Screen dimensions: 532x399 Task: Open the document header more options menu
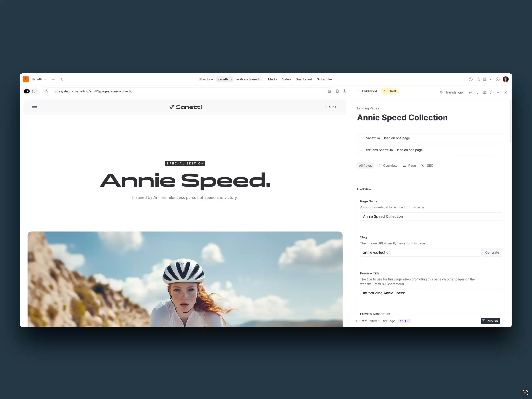[x=499, y=92]
